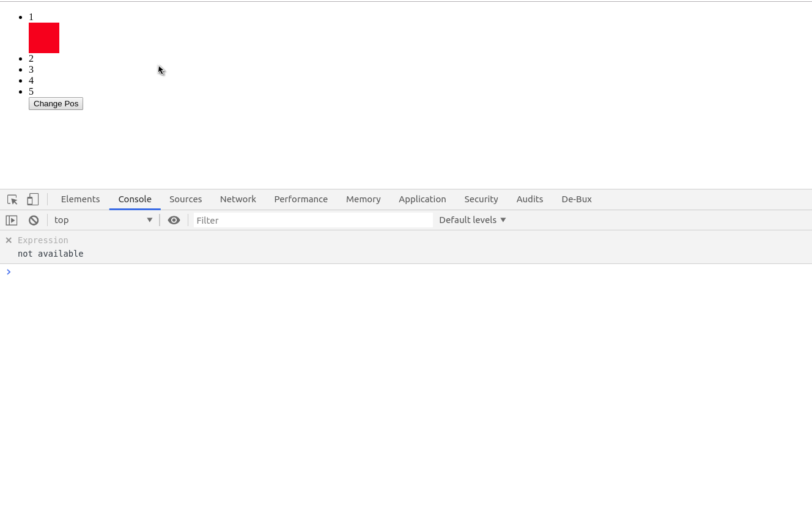Click list item '4'
This screenshot has width=812, height=517.
coord(31,81)
